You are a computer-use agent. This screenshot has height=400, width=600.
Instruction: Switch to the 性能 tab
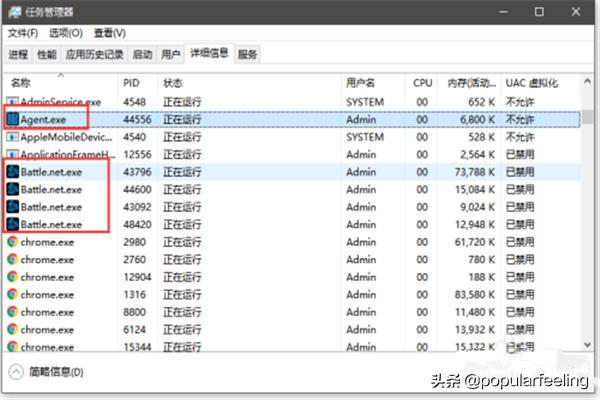[x=47, y=55]
